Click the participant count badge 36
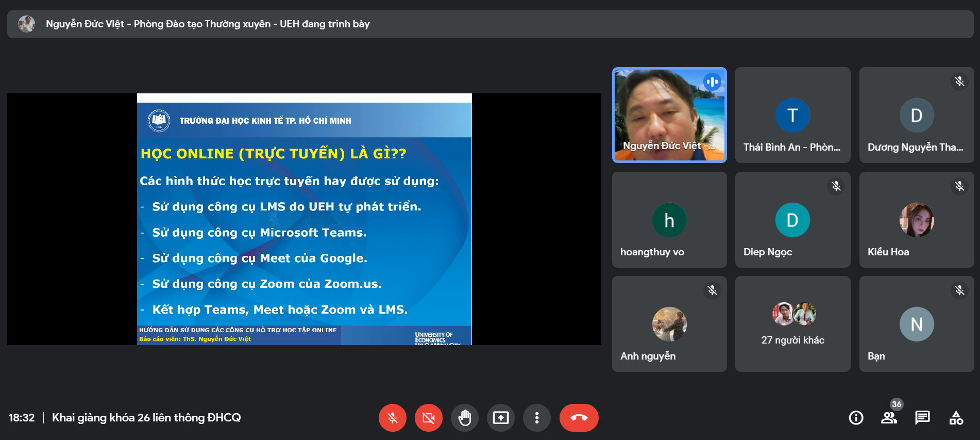980x440 pixels. click(x=897, y=404)
